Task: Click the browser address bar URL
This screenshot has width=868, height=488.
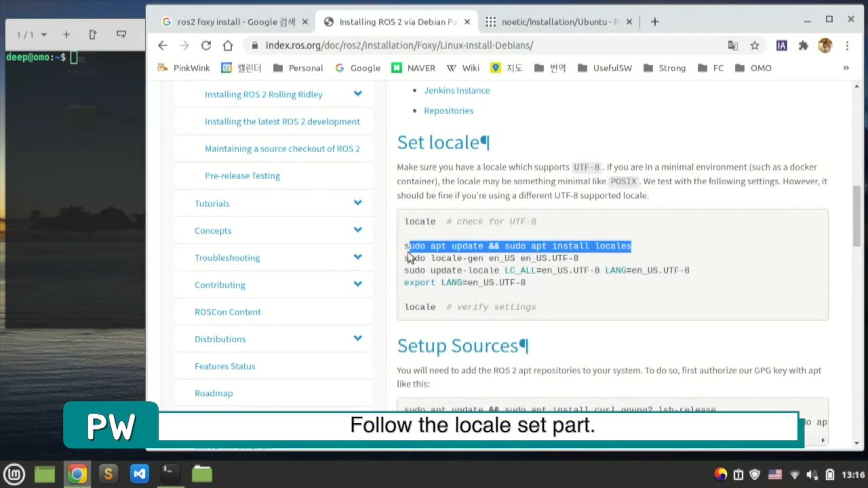Action: 399,45
